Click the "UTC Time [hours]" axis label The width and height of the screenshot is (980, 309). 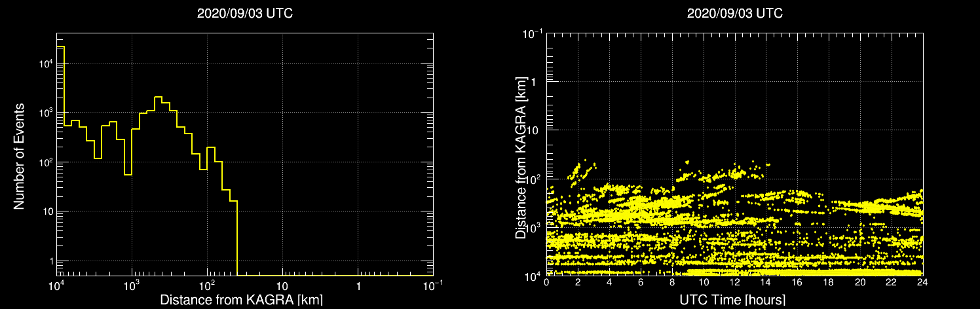[734, 300]
